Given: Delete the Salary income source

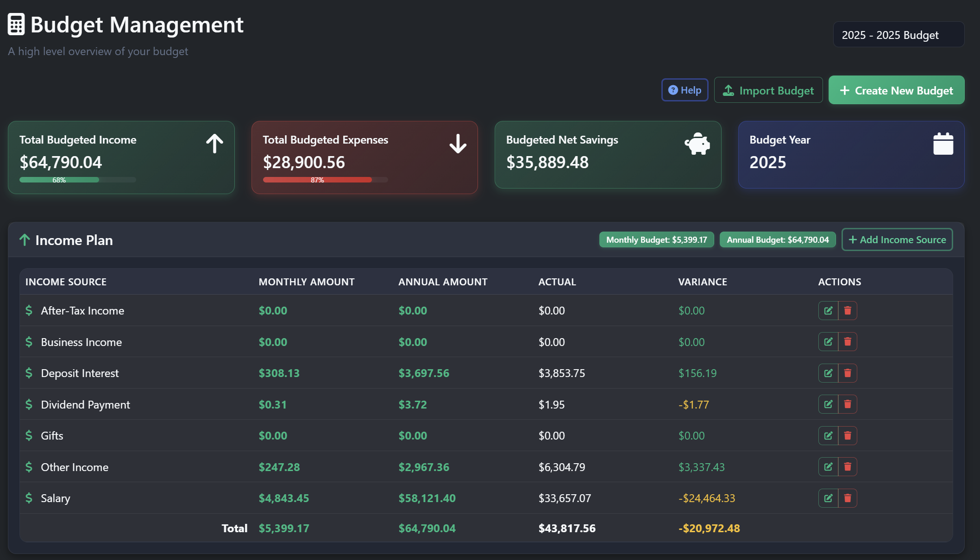Looking at the screenshot, I should [x=848, y=498].
